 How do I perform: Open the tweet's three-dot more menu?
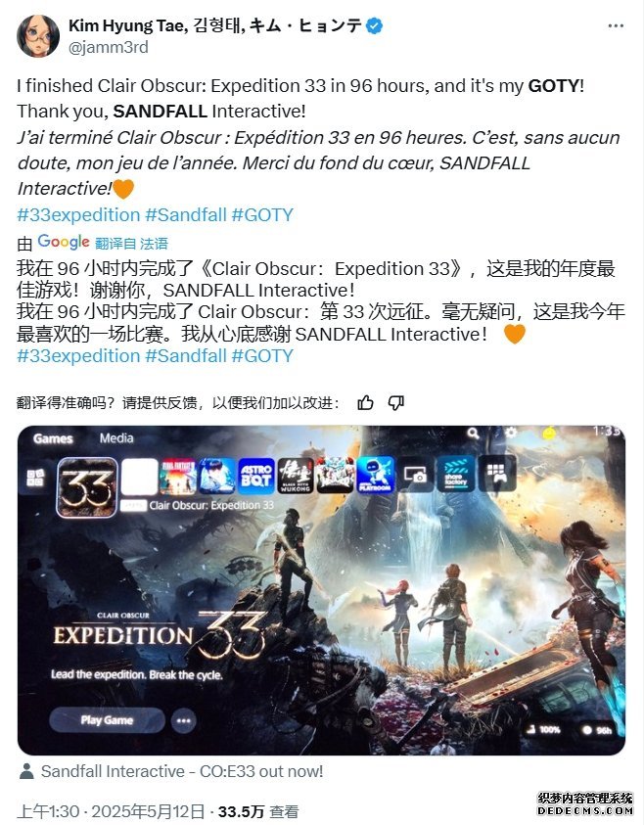(615, 26)
